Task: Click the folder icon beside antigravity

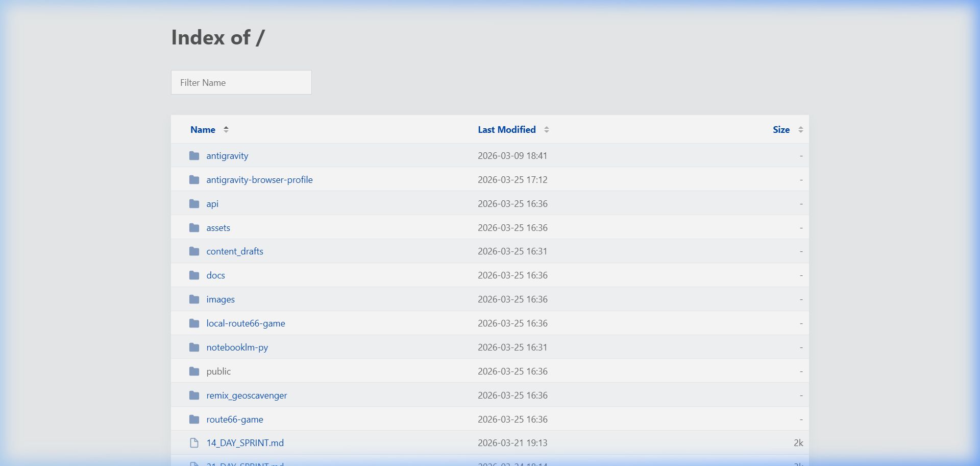Action: (x=194, y=156)
